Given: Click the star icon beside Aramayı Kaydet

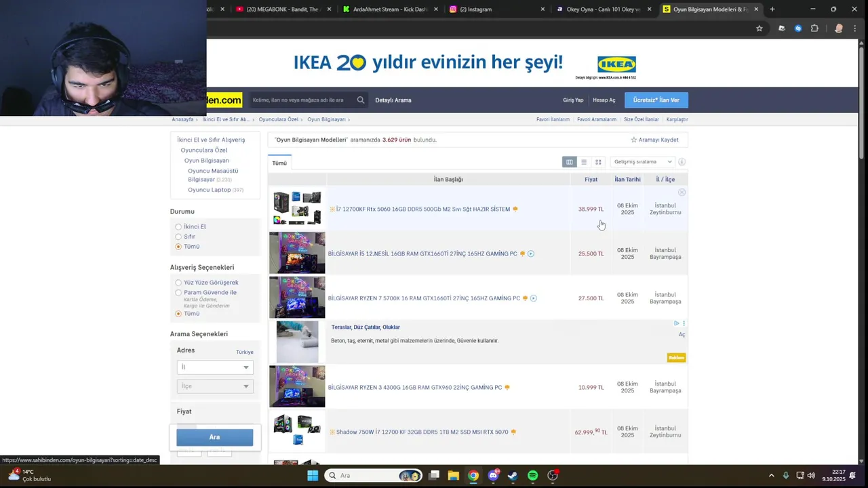Looking at the screenshot, I should pyautogui.click(x=634, y=140).
